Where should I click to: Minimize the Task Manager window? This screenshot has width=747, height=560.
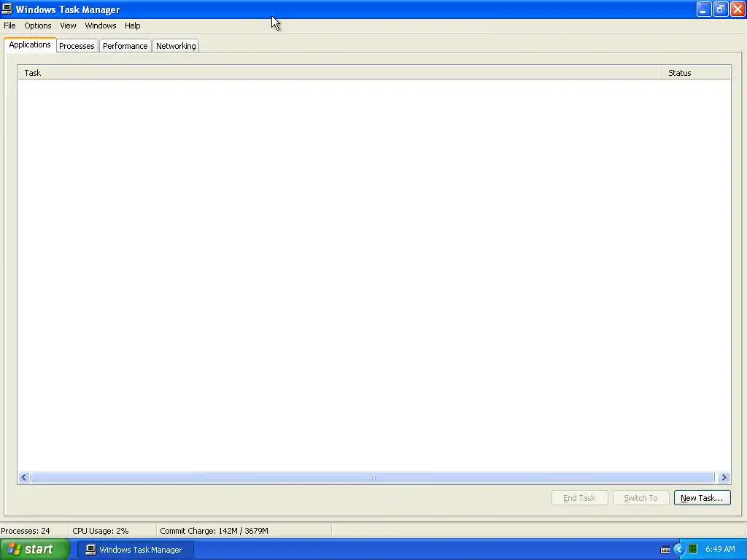(704, 9)
